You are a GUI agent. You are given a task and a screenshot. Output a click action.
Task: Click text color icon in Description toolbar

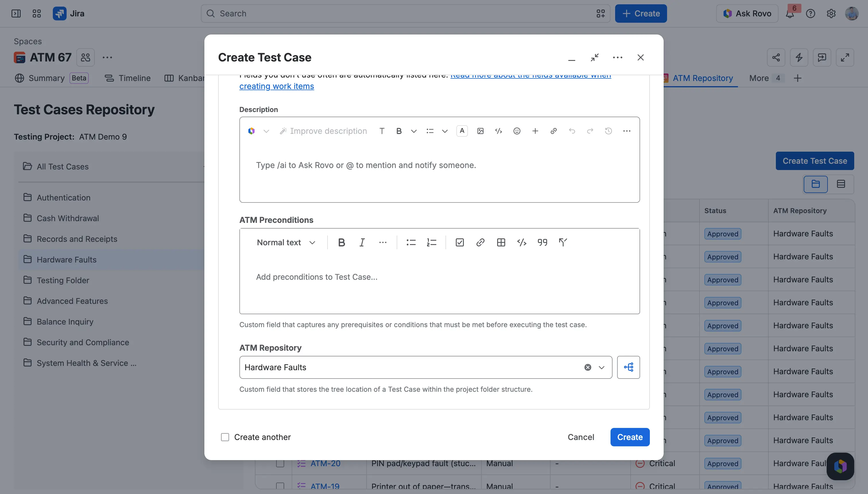(462, 131)
